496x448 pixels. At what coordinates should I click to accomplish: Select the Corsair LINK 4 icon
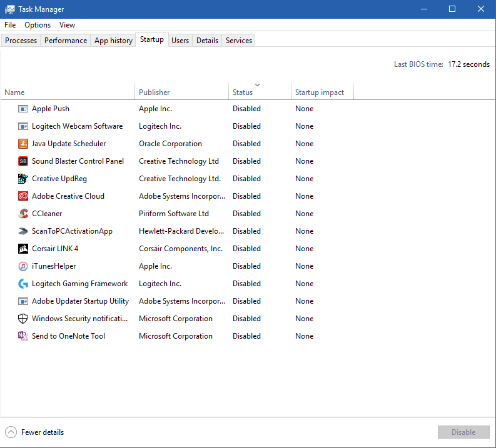point(23,249)
